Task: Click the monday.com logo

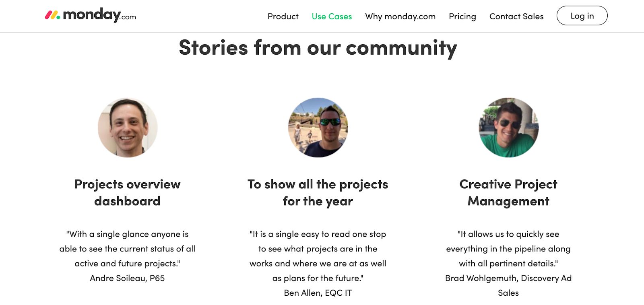Action: coord(91,15)
